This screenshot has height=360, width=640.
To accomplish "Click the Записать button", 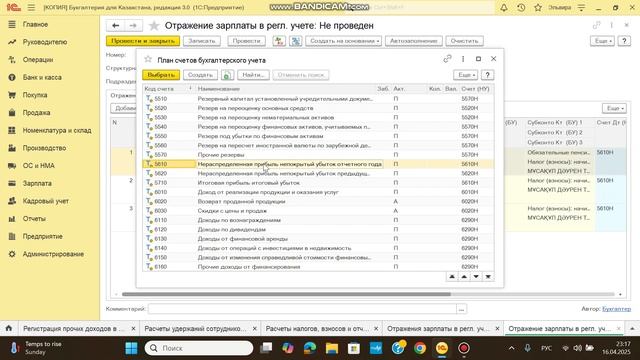I will [202, 41].
